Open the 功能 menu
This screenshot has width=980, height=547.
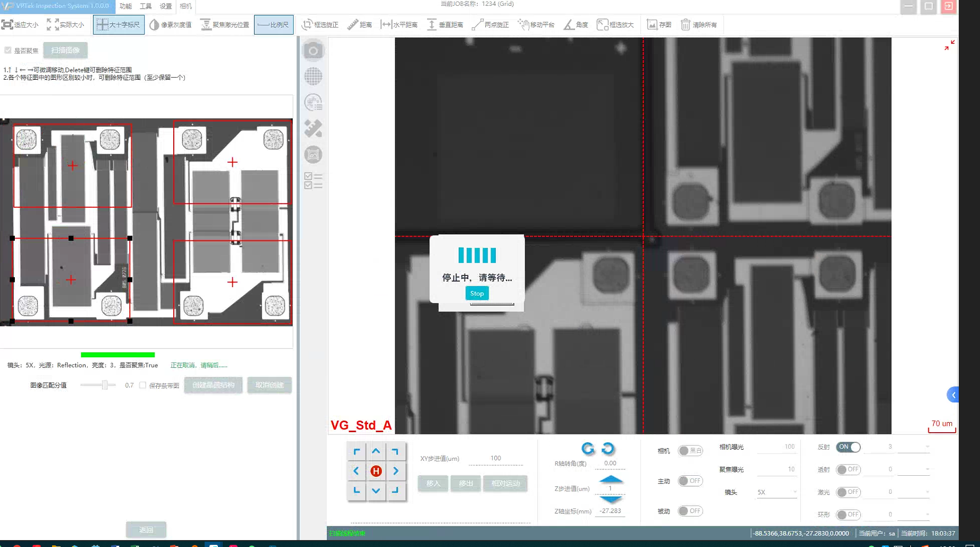125,6
